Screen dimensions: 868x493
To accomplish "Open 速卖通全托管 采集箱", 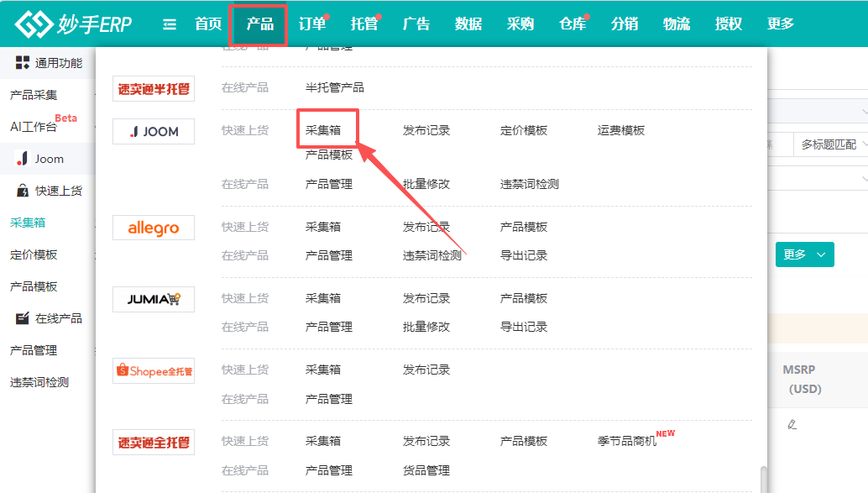I will 323,442.
